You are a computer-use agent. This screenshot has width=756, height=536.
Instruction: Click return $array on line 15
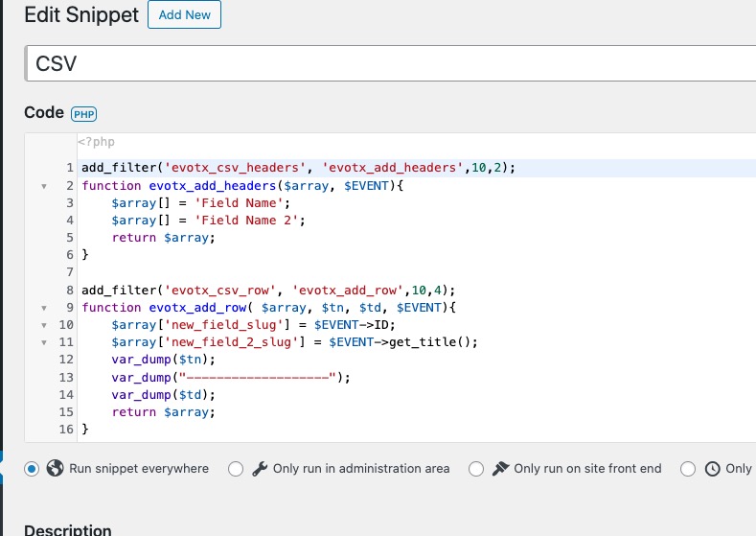[x=164, y=412]
